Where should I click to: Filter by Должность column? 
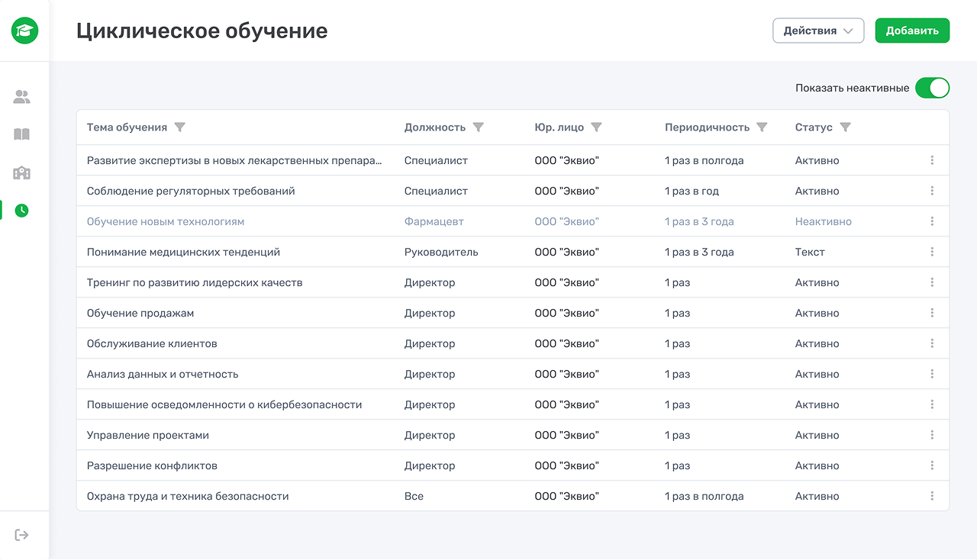pos(479,127)
